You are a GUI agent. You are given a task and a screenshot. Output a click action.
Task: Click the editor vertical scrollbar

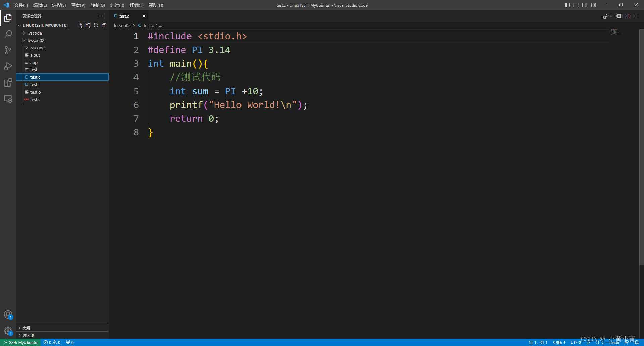[x=641, y=148]
